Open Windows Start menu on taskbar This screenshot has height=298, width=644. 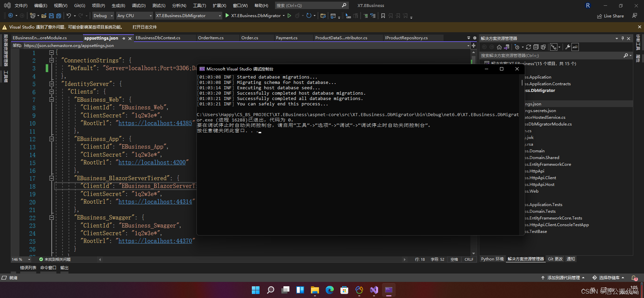pyautogui.click(x=256, y=290)
